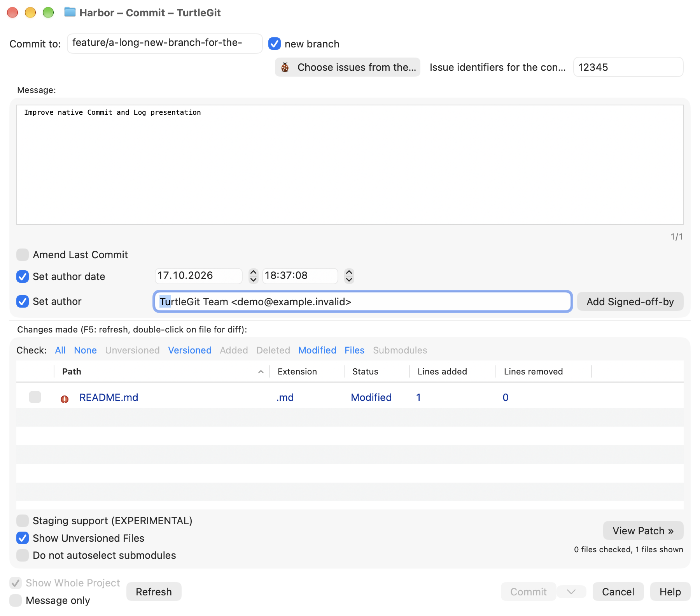
Task: Toggle Set author date checkbox
Action: (23, 276)
